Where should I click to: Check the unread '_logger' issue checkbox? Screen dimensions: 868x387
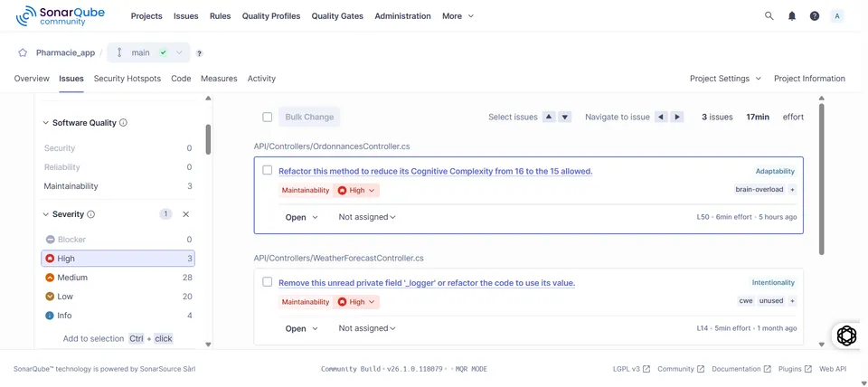pos(267,282)
